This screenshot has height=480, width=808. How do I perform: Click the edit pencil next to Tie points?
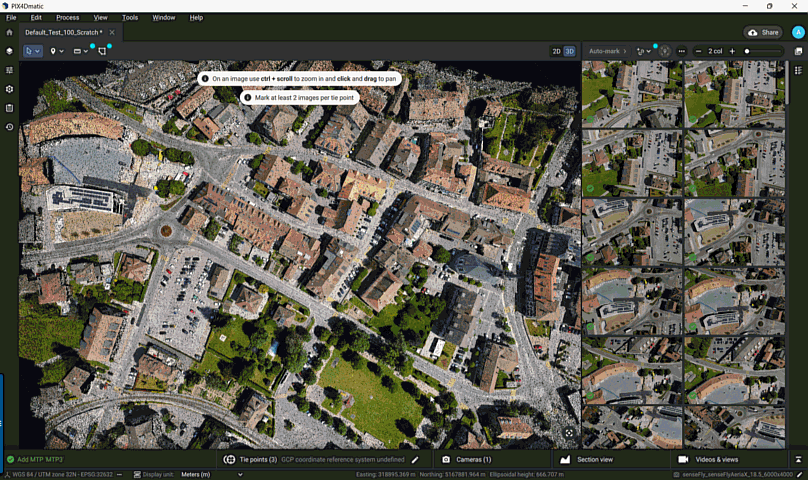click(x=415, y=460)
